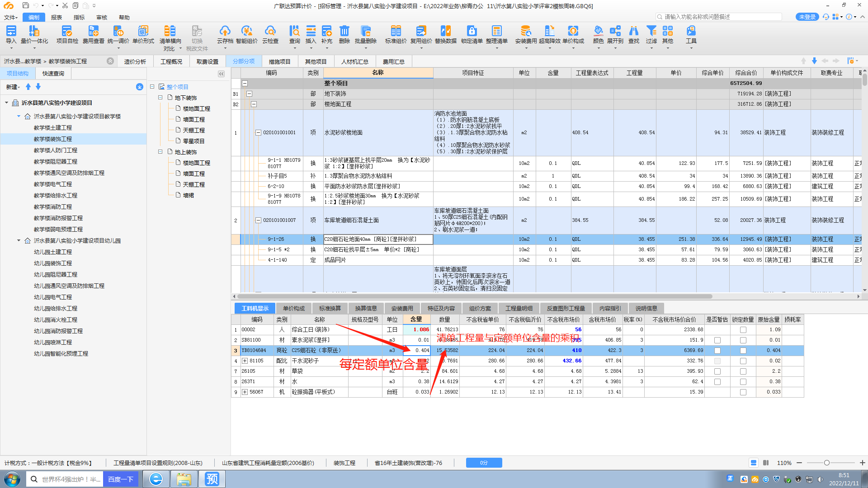The image size is (868, 488).
Task: Expand 81105 干水泥砂子 material row
Action: point(245,361)
